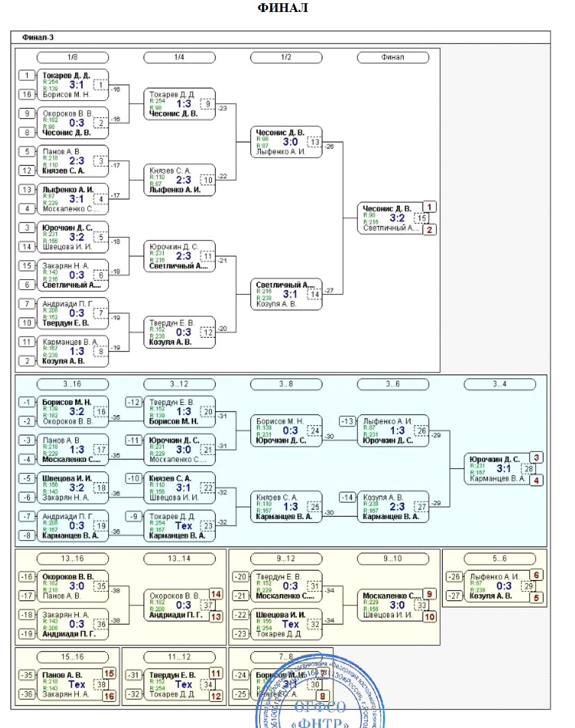Select red place box 14 beside Окороков В. В.
The width and height of the screenshot is (575, 728).
pyautogui.click(x=216, y=594)
